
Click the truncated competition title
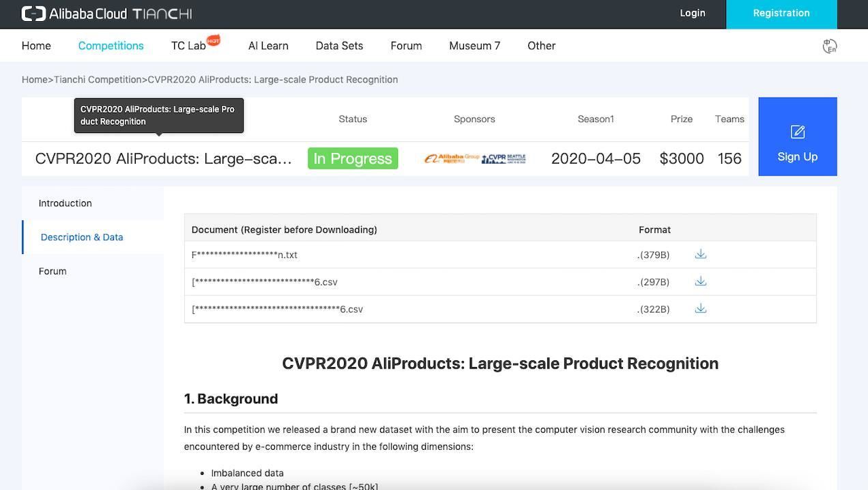tap(163, 158)
